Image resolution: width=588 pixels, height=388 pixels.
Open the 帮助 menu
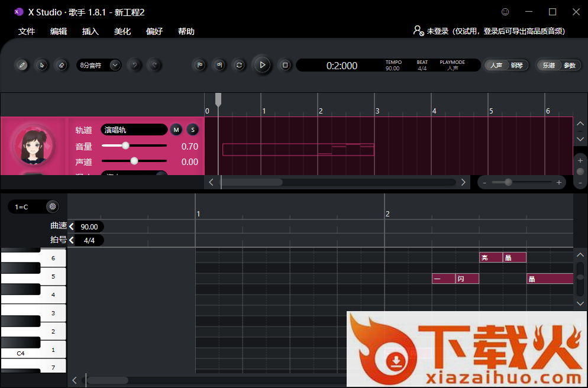pos(186,31)
